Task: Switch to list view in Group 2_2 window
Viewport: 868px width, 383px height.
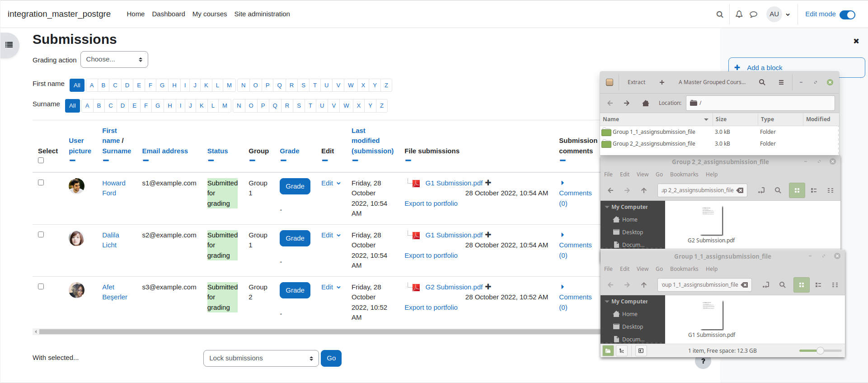Action: [x=814, y=190]
